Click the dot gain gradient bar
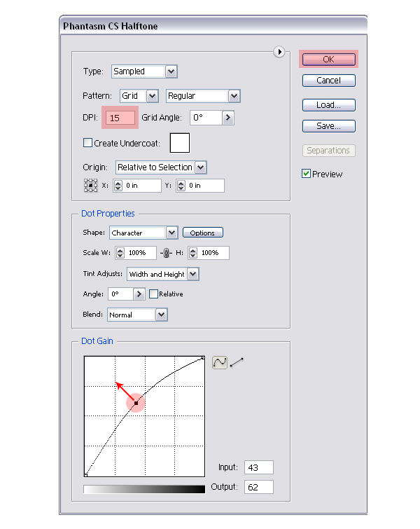 [144, 489]
